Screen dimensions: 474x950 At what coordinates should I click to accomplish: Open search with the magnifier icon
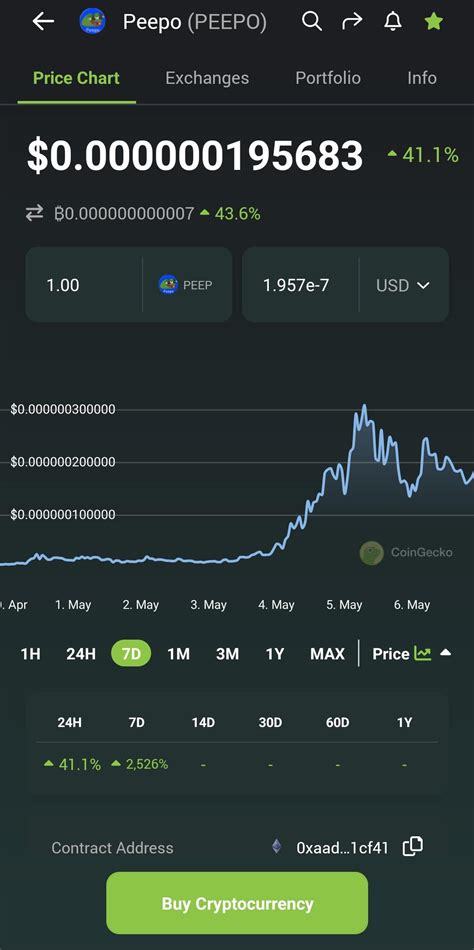(312, 22)
